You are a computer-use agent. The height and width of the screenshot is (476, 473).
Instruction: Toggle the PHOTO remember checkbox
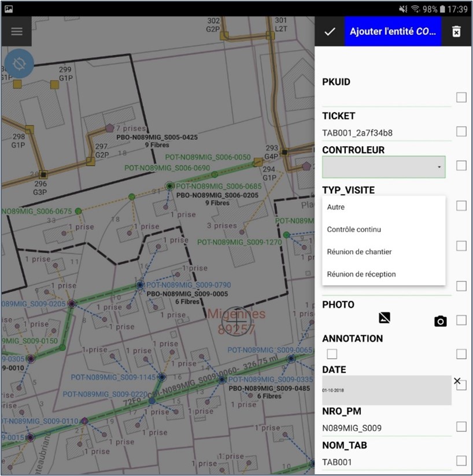[x=461, y=320]
